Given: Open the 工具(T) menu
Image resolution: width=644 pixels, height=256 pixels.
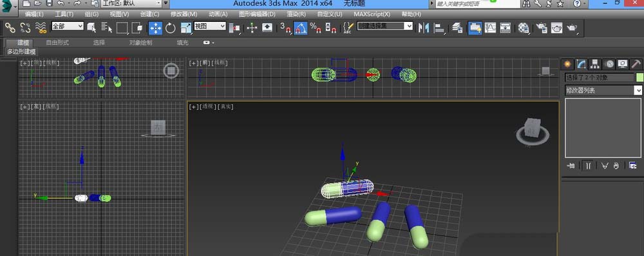Looking at the screenshot, I should click(64, 14).
